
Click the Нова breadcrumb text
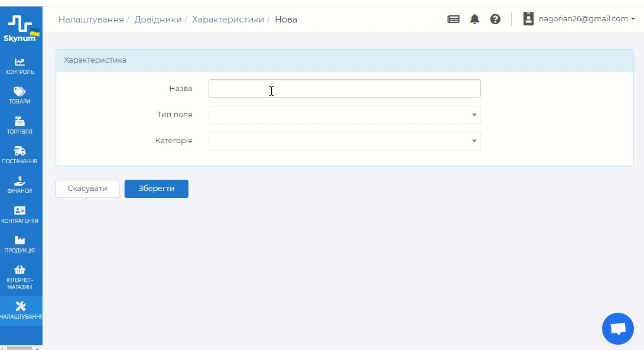coord(286,20)
